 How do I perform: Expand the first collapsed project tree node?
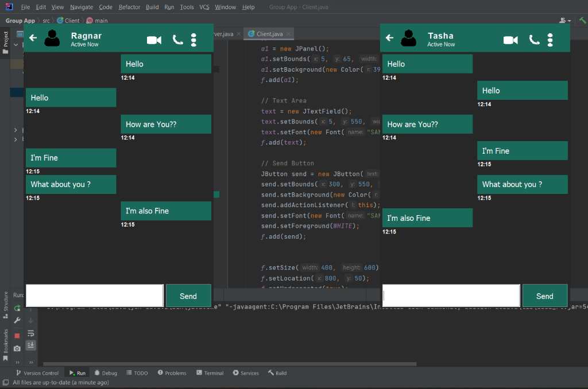[16, 130]
